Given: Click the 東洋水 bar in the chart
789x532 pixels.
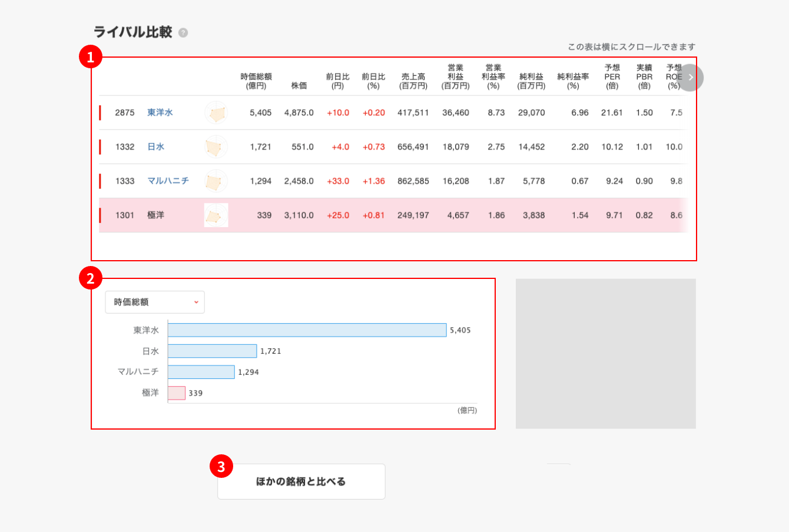Looking at the screenshot, I should 307,330.
